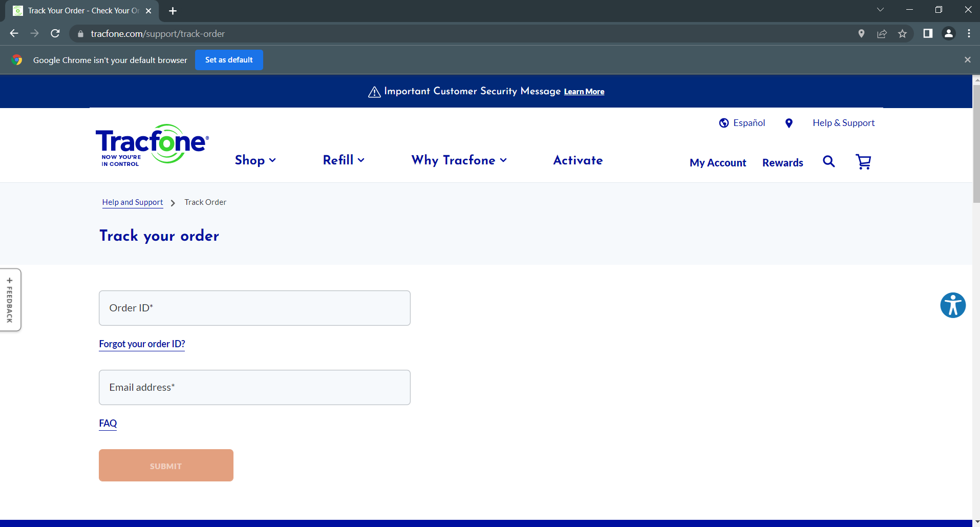The width and height of the screenshot is (980, 527).
Task: Click the store locator pin icon
Action: coord(789,123)
